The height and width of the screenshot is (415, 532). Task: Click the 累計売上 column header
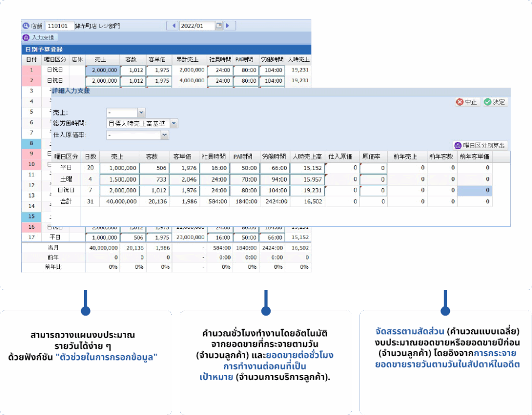(189, 59)
